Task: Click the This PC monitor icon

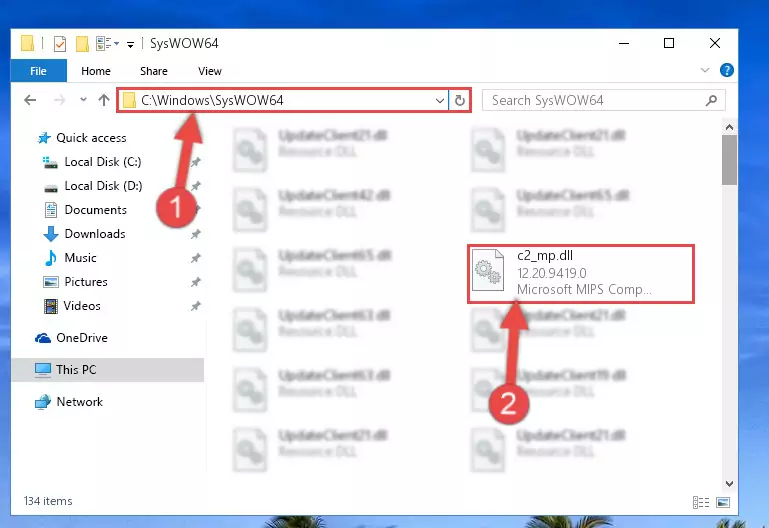Action: (x=43, y=370)
